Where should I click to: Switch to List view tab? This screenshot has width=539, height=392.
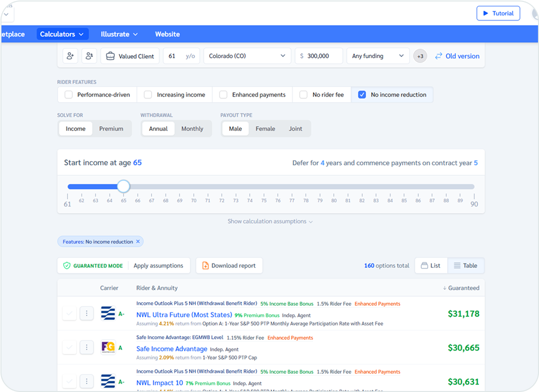coord(431,266)
